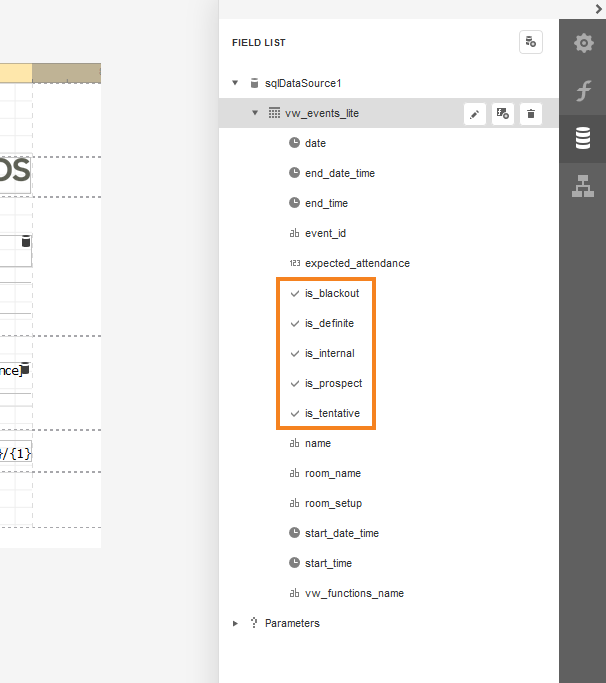Select the start_date_time field
The height and width of the screenshot is (683, 606).
(x=342, y=534)
